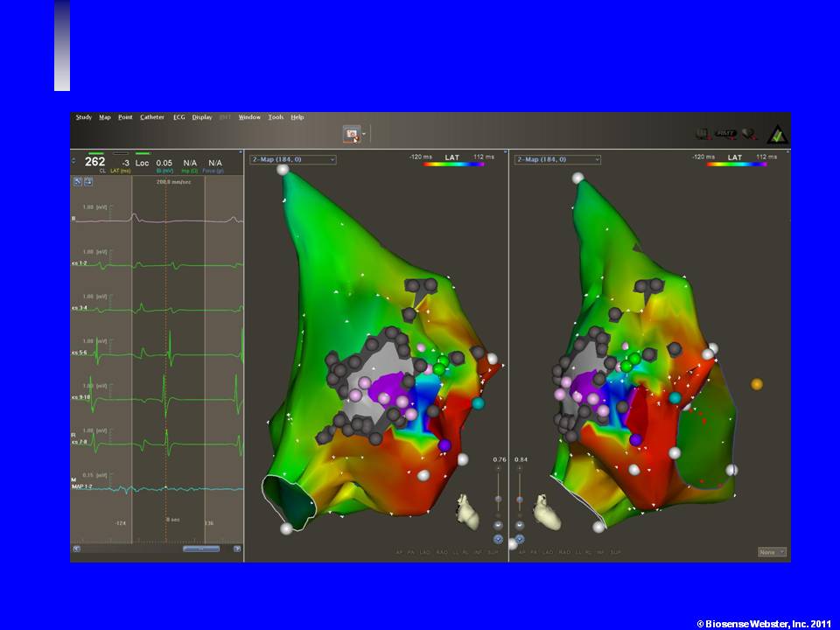Click the first small icon above ECG traces
Screen dimensions: 840x630
78,181
